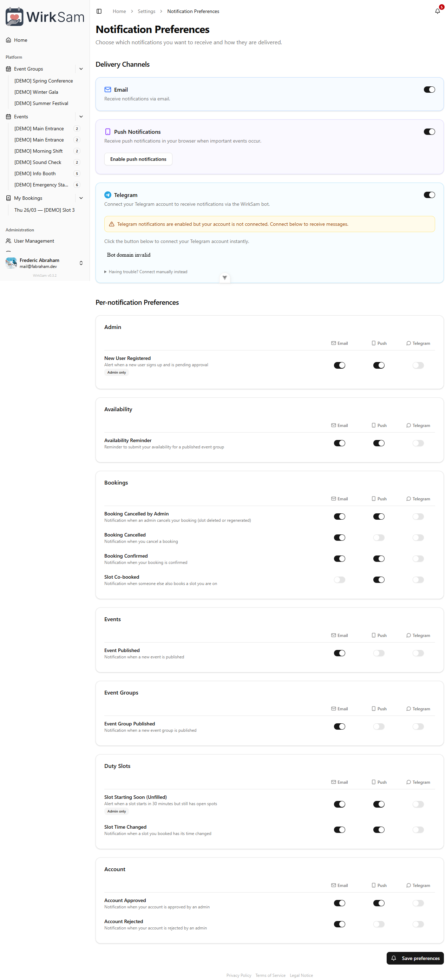Open [DEMO] Morning Shift event

click(38, 151)
